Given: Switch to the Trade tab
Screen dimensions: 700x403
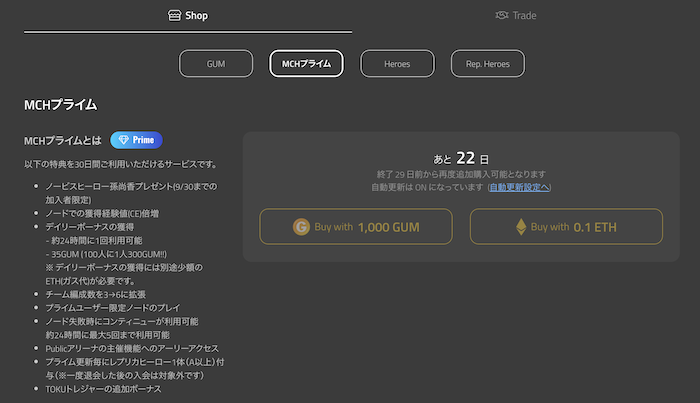Looking at the screenshot, I should point(516,16).
